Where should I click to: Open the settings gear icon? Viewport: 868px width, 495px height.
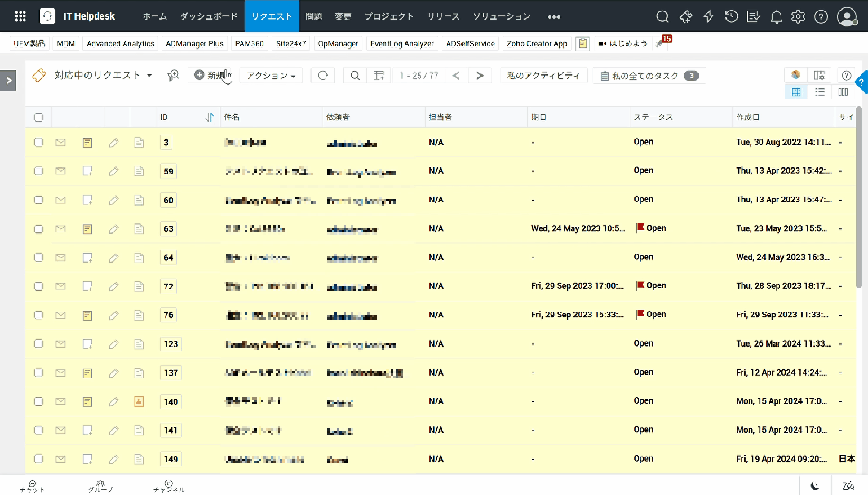point(798,17)
